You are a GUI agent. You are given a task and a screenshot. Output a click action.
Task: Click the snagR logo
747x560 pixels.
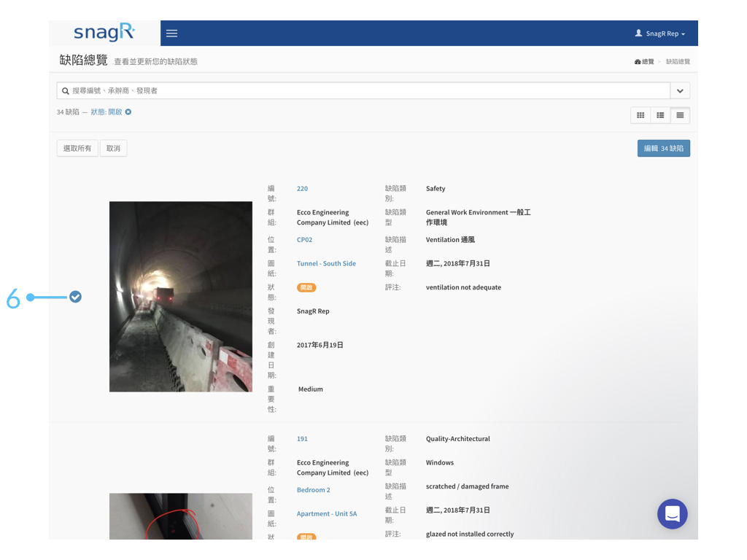pos(104,32)
